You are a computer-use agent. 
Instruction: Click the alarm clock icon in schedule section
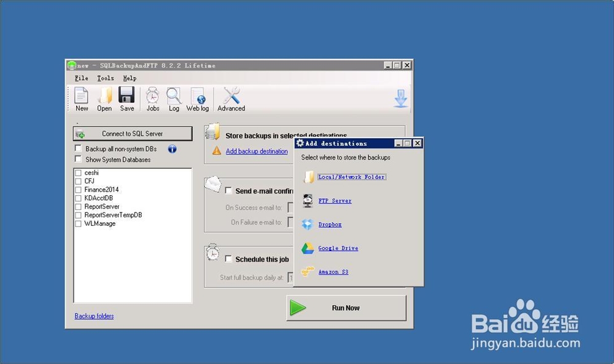pyautogui.click(x=212, y=252)
